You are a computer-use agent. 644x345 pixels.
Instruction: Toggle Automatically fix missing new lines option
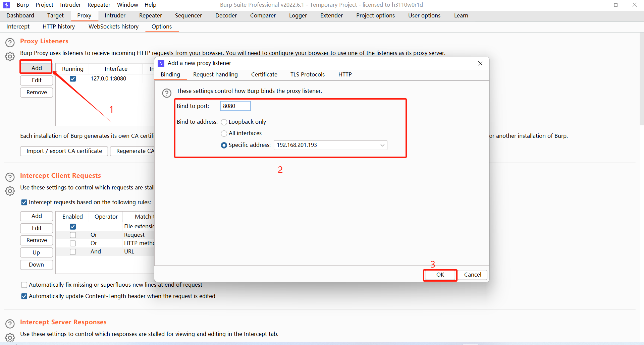24,285
